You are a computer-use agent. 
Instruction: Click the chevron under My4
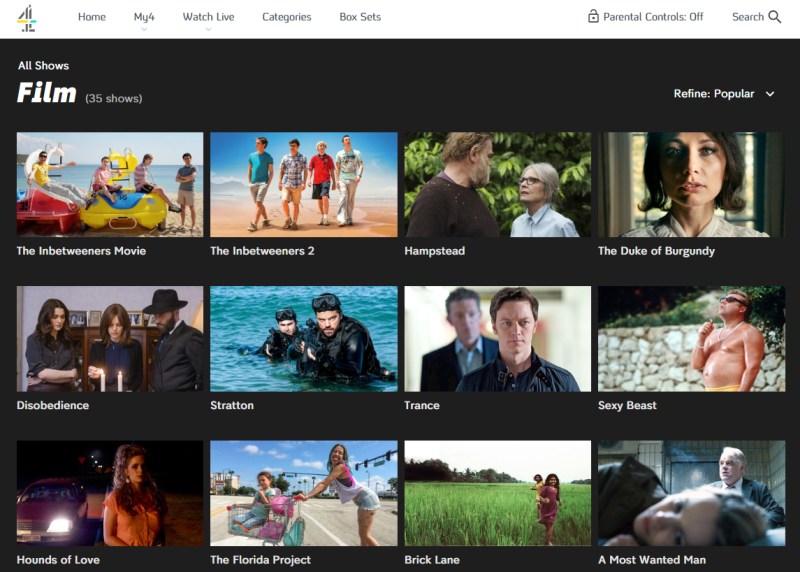144,29
